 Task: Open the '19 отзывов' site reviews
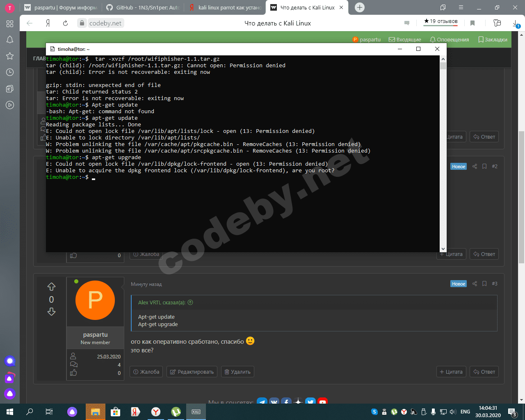tap(441, 22)
